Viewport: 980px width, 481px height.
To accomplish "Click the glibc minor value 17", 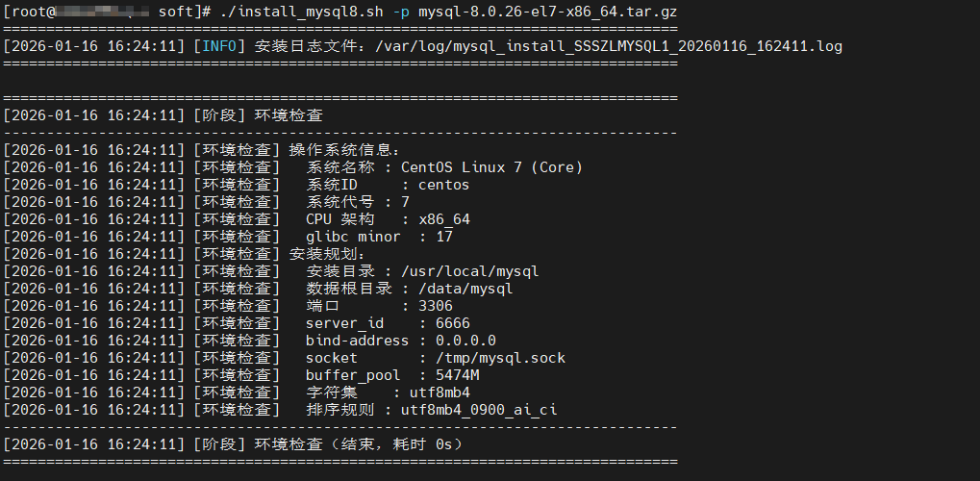I will point(443,237).
